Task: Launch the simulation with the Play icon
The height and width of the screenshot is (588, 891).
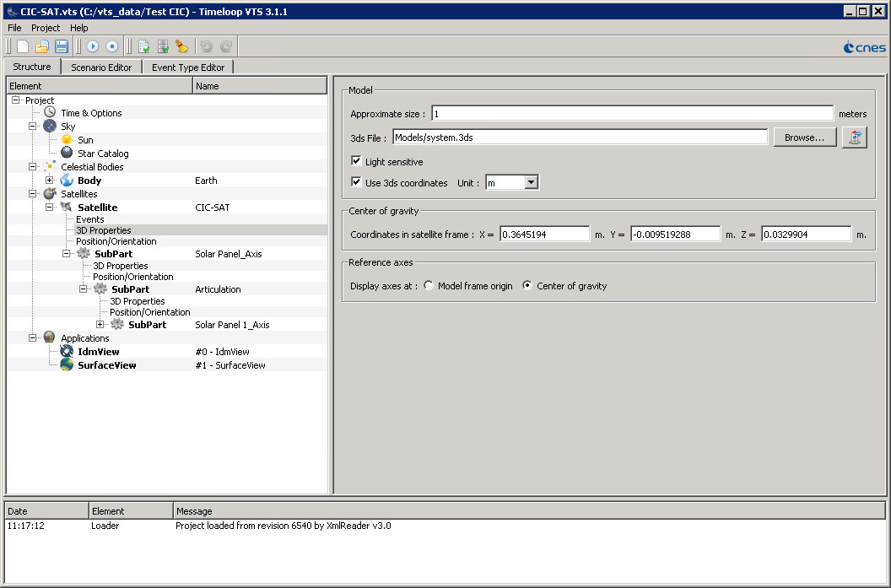Action: (93, 46)
